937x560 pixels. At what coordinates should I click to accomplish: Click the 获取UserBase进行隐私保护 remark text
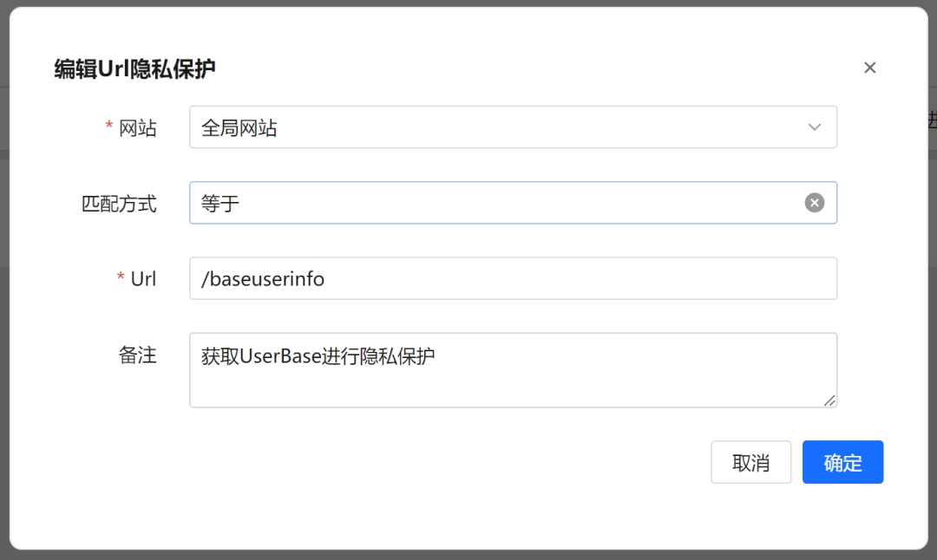[318, 355]
